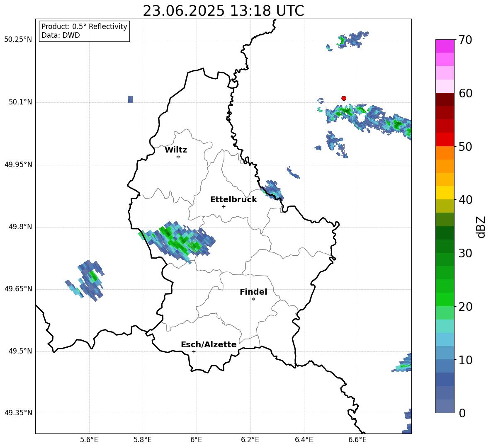Viewport: 491px width, 448px height.
Task: Click the colorbar tick label 60
Action: click(x=465, y=93)
